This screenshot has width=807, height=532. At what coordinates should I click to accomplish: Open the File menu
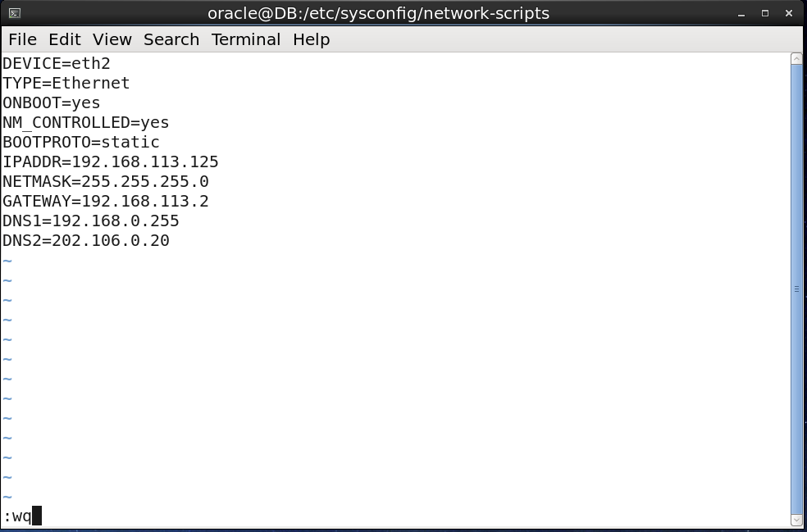coord(23,39)
